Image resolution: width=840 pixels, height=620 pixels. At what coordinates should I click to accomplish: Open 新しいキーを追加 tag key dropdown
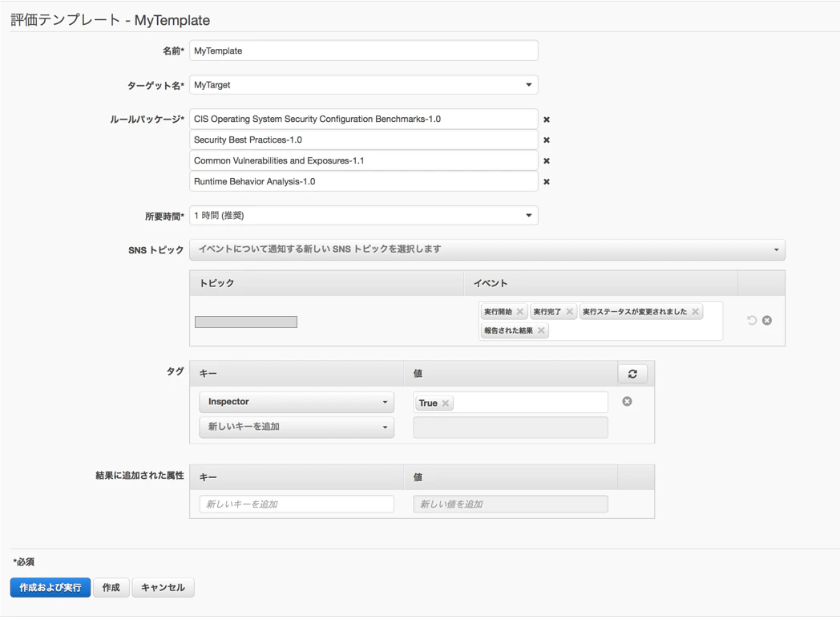pyautogui.click(x=297, y=427)
